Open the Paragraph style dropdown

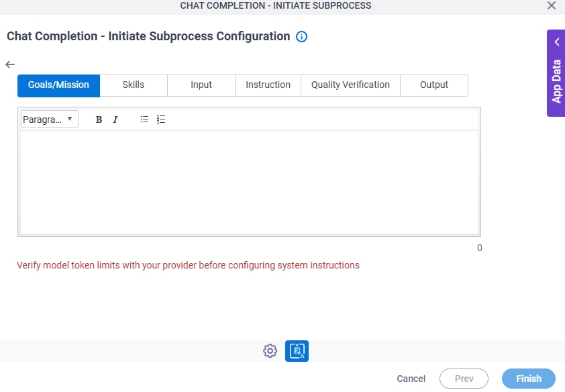coord(50,119)
